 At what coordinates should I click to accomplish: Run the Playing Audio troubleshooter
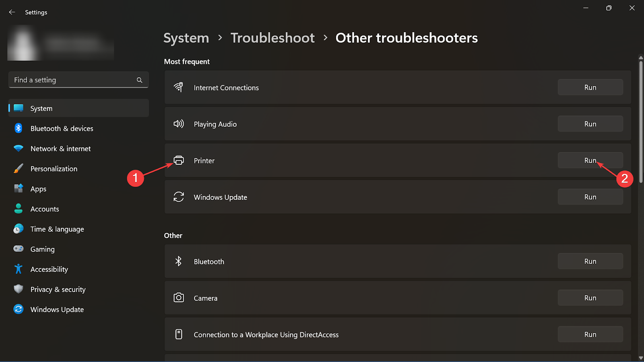(590, 124)
